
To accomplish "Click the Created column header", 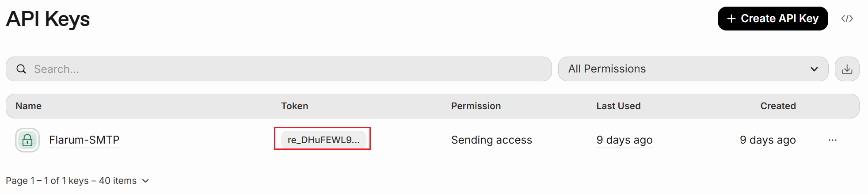I will pos(778,106).
